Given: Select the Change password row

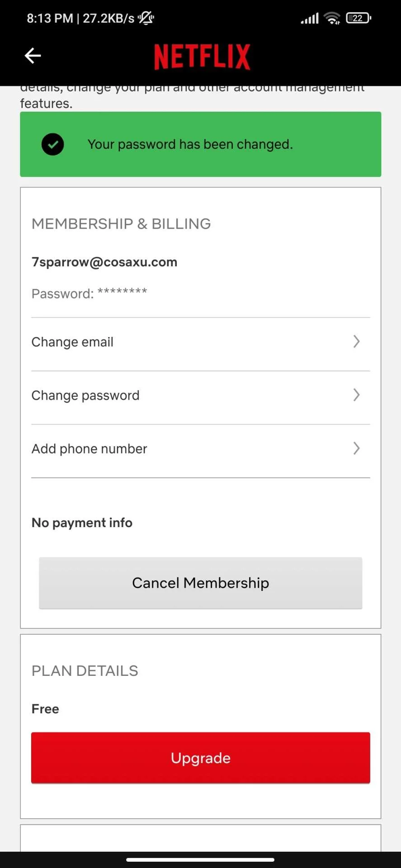Looking at the screenshot, I should 201,398.
